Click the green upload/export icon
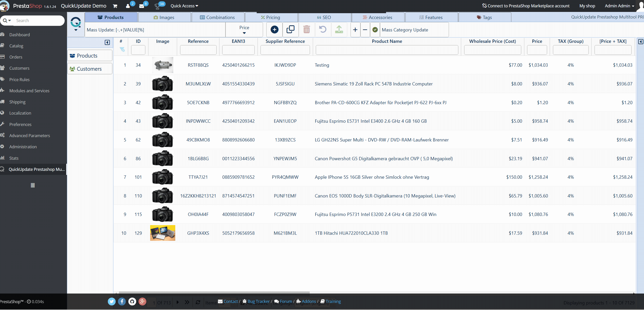644x310 pixels. pos(339,30)
